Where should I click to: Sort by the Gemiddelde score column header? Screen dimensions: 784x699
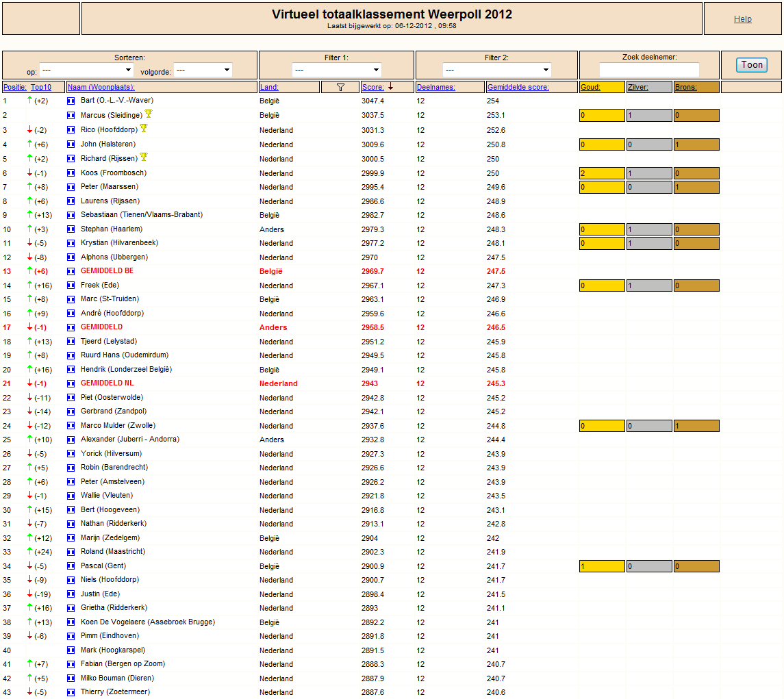pyautogui.click(x=518, y=87)
